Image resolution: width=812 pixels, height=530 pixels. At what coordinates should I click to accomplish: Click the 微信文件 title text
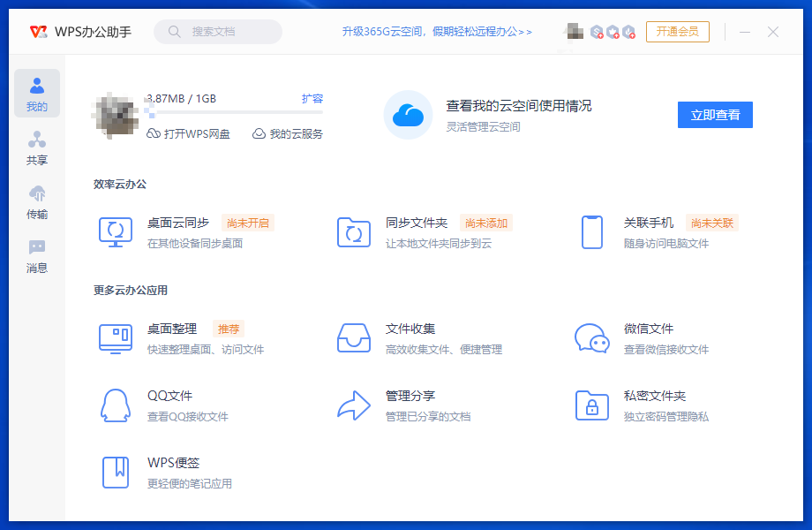[649, 329]
